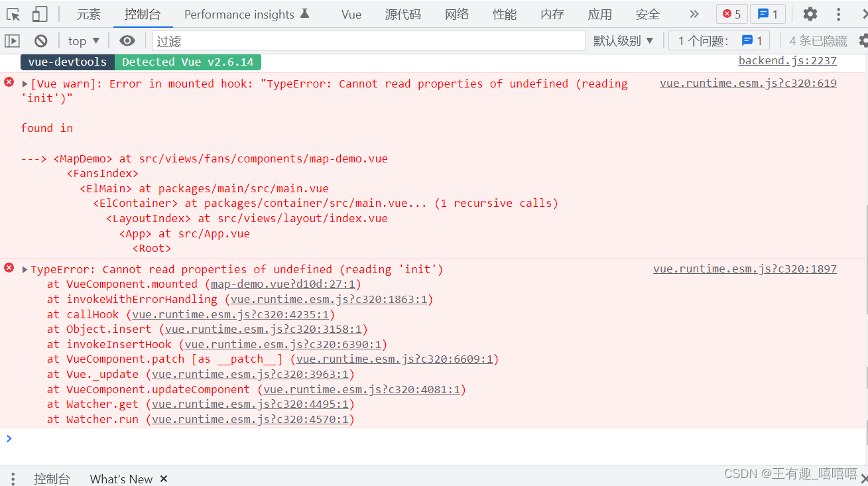This screenshot has height=486, width=868.
Task: Open the callHook source link 4235:1
Action: coord(230,315)
